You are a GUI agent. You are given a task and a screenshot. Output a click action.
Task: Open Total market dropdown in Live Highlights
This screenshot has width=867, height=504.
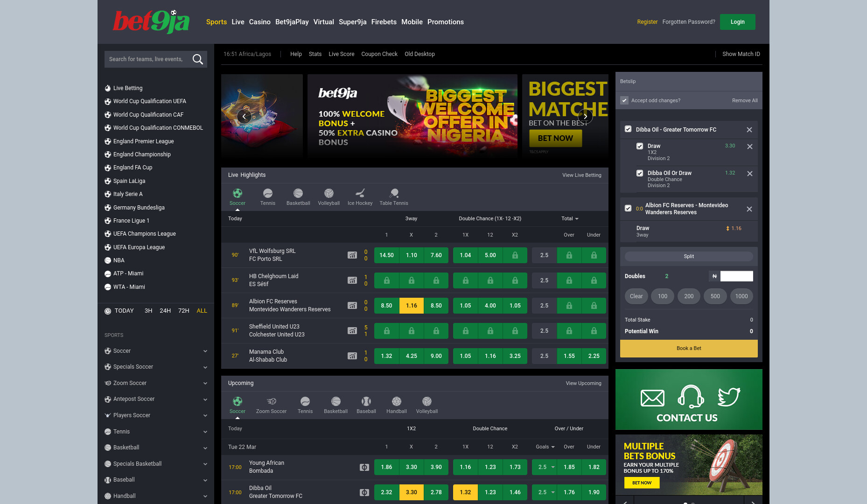pyautogui.click(x=570, y=218)
